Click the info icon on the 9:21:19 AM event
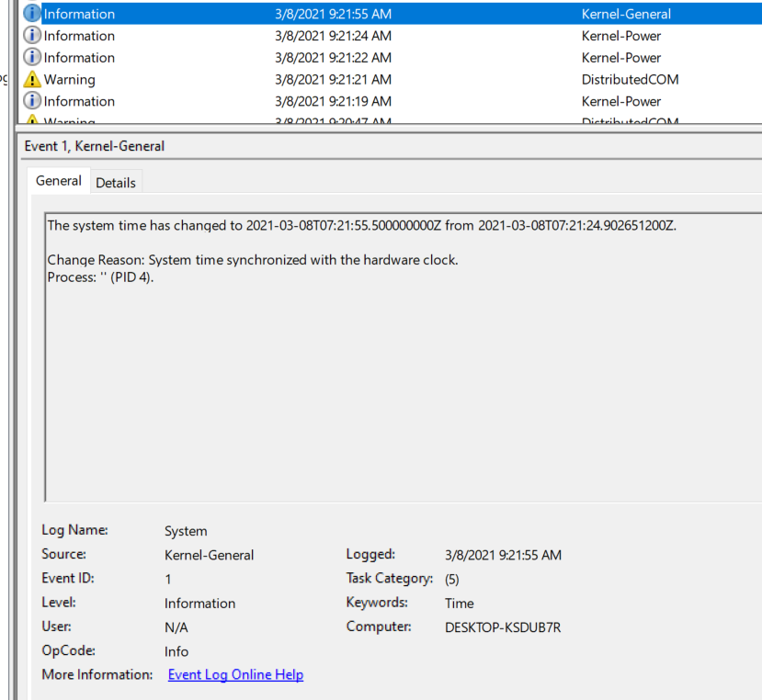Screen dimensions: 762x700 32,101
